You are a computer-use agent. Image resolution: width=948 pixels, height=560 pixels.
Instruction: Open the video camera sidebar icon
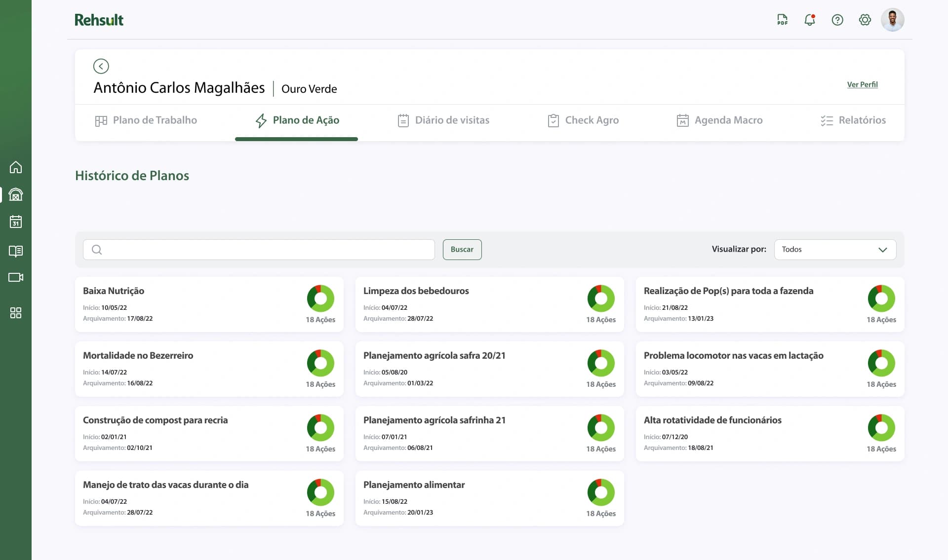click(x=16, y=277)
